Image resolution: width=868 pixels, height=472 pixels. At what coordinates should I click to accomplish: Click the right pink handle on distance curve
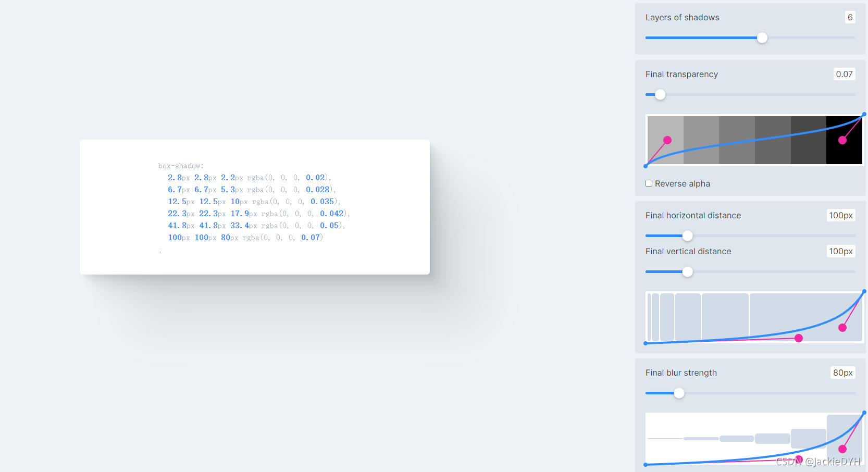click(x=842, y=328)
